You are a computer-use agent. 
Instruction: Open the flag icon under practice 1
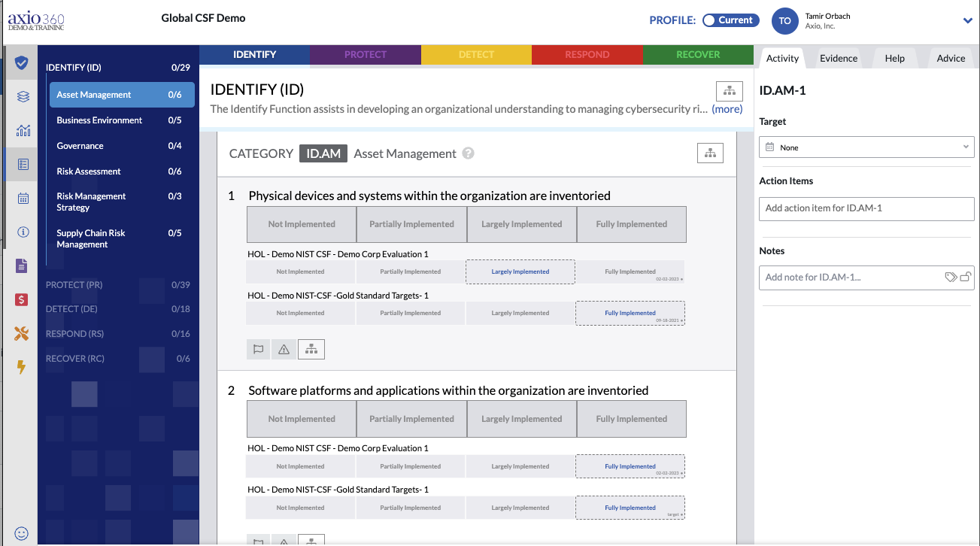258,349
